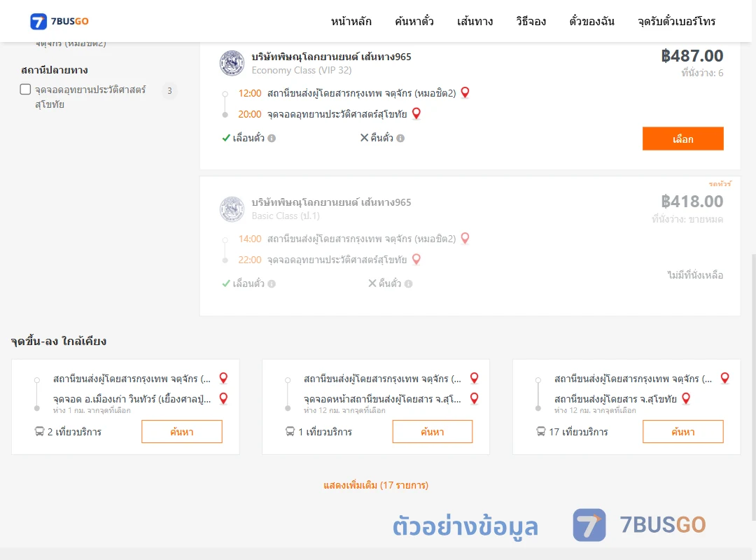
Task: Click bus icon beside 17 เที่ยวบริการ
Action: tap(541, 431)
